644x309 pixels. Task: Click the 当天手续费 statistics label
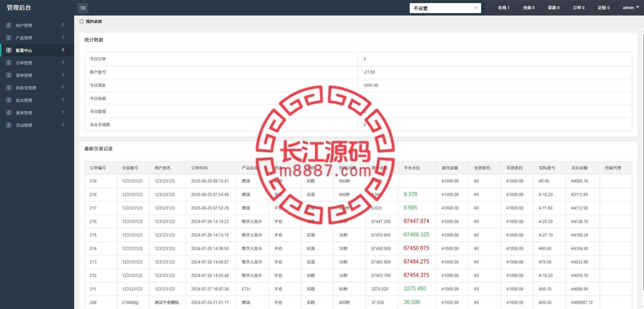(100, 125)
